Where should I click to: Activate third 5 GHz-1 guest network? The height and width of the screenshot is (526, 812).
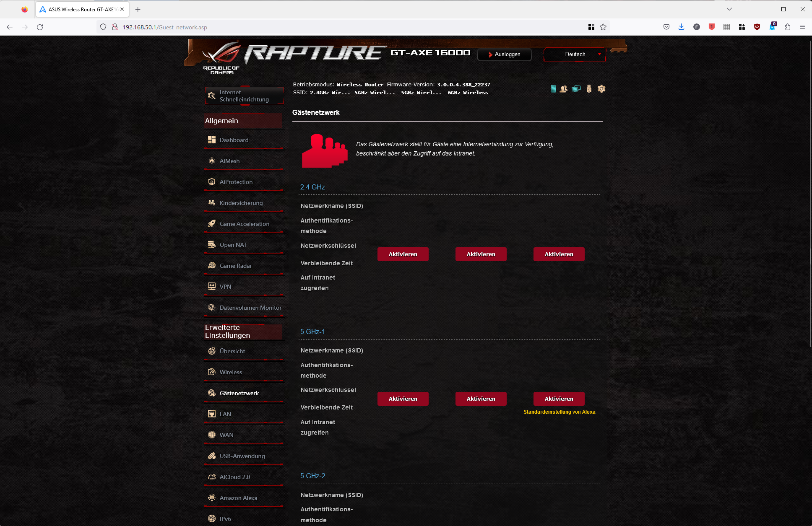tap(559, 399)
